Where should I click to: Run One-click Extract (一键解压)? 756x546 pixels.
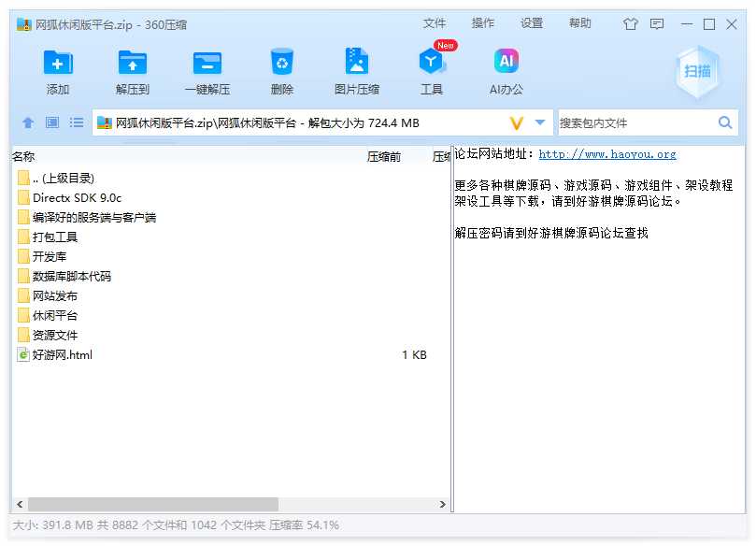(207, 63)
